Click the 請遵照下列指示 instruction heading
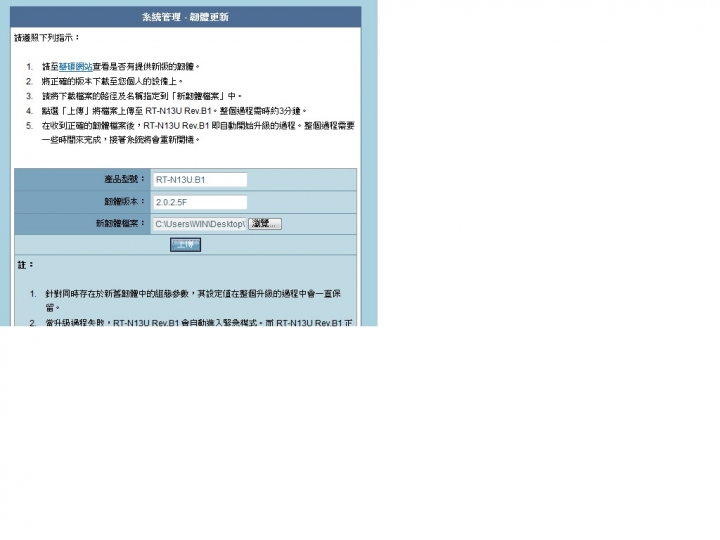 tap(46, 38)
